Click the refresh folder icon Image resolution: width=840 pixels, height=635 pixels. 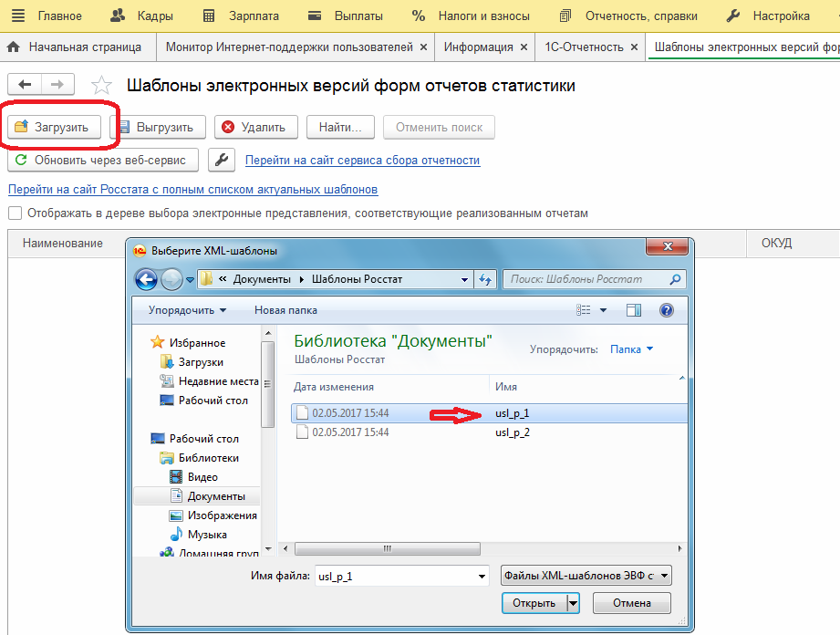(x=485, y=279)
